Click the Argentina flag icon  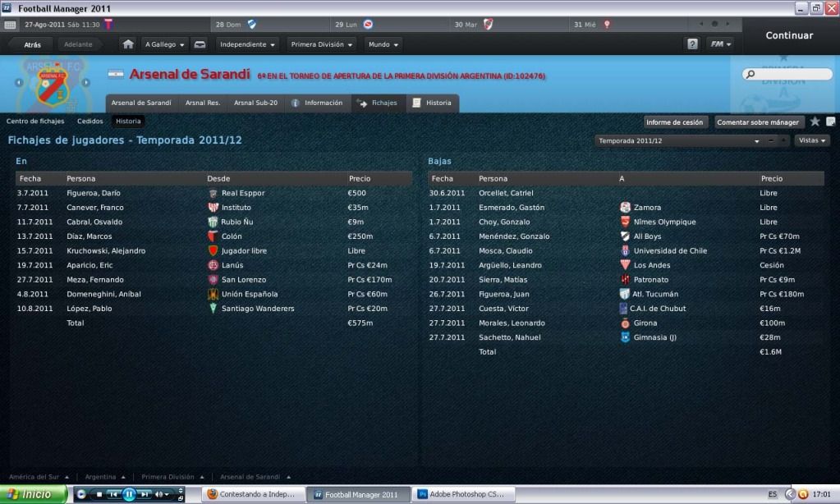coord(116,74)
